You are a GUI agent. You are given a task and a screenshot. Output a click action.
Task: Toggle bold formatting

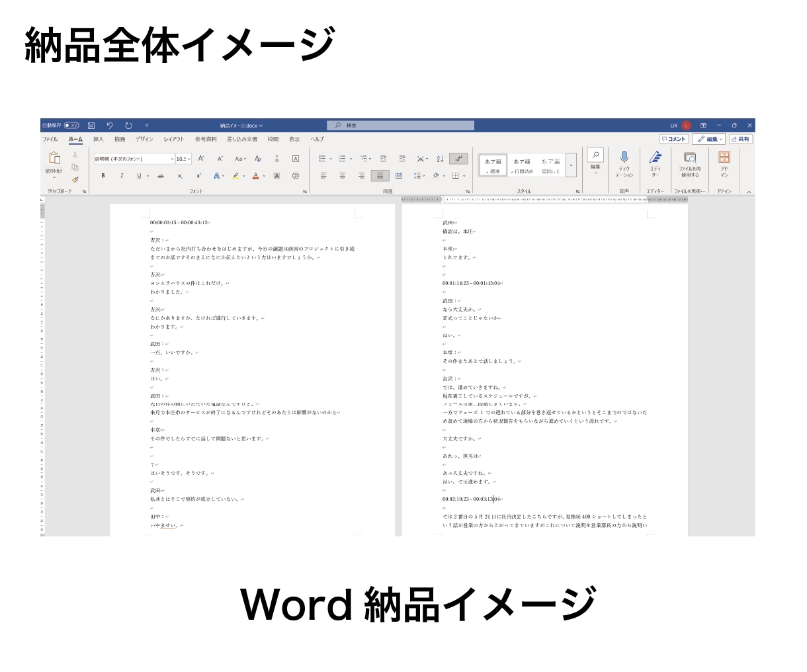pyautogui.click(x=103, y=176)
